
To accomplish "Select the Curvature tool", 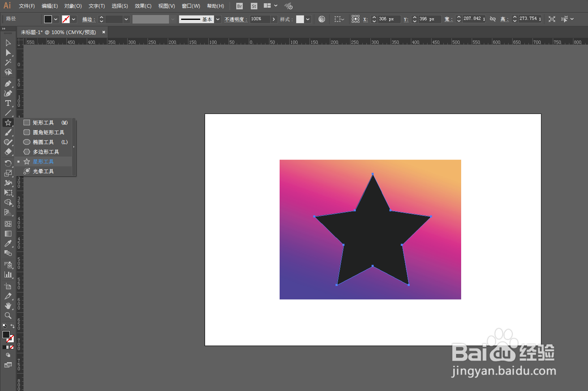I will click(8, 93).
